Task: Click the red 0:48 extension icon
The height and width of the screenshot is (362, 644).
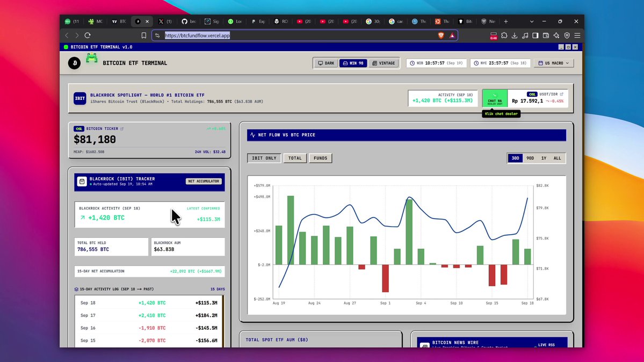Action: [x=493, y=36]
